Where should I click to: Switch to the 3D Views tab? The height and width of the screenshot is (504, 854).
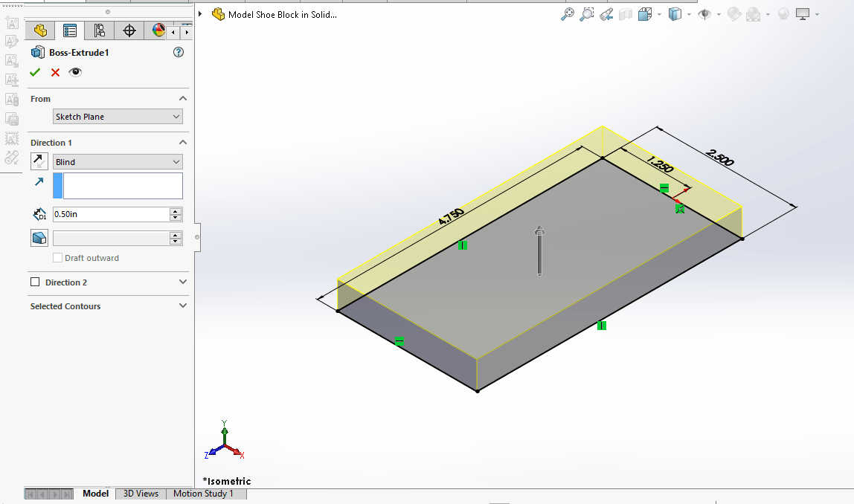(x=141, y=494)
